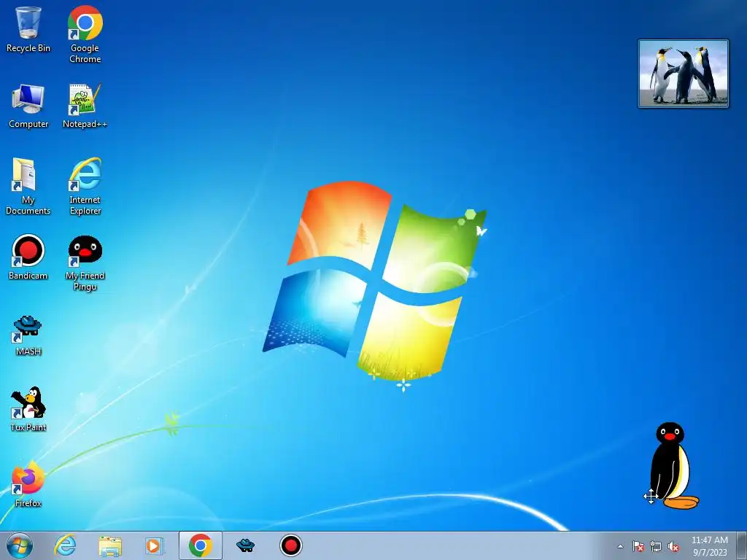Select the Notepad++ desktop shortcut
Viewport: 747px width, 560px height.
(x=85, y=106)
